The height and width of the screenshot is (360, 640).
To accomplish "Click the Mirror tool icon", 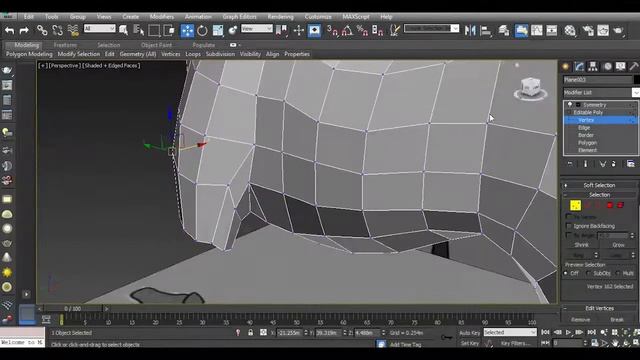I will (470, 31).
